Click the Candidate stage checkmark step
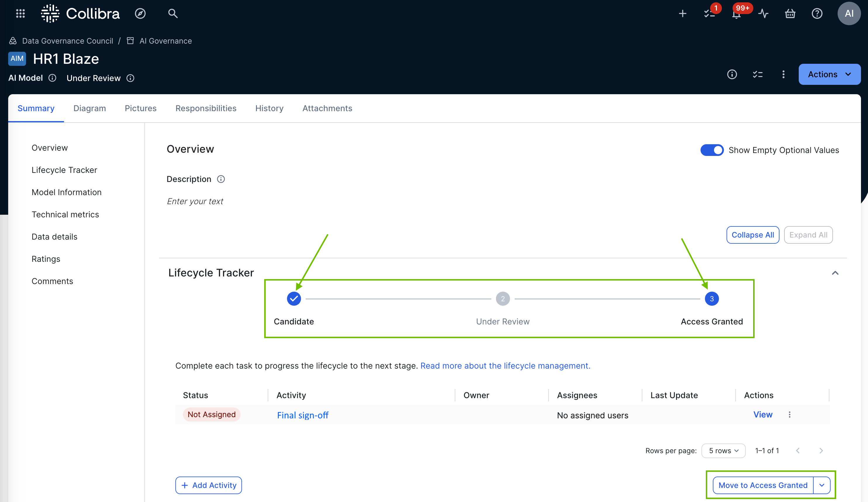 pyautogui.click(x=294, y=299)
